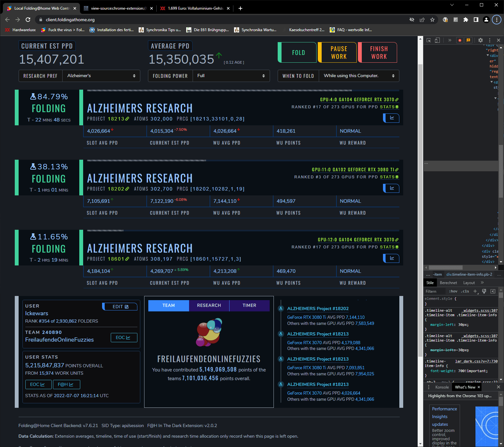Toggle the .cls element classes button
The image size is (504, 447).
click(x=465, y=291)
